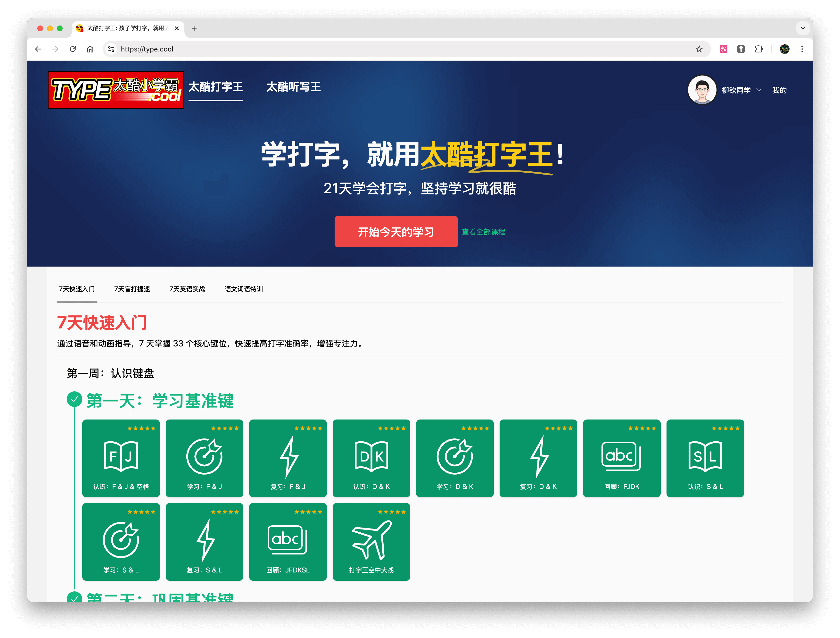
Task: Switch to 太酷听写王 nav tab
Action: (x=294, y=87)
